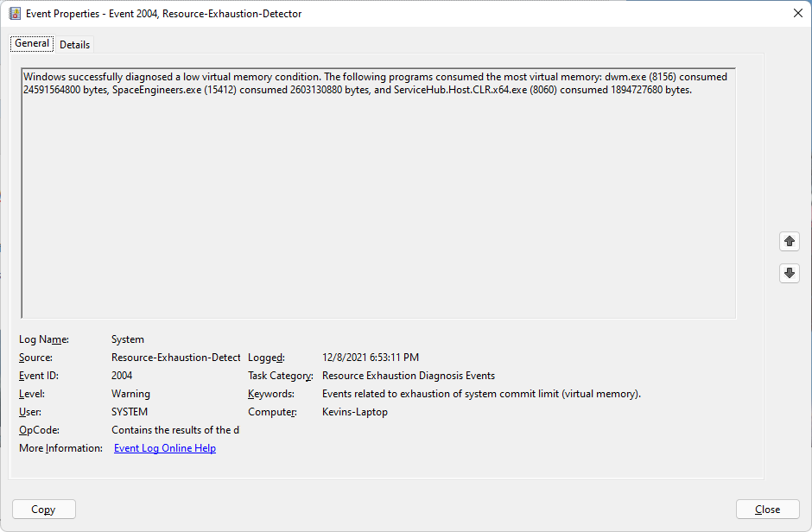Open the Event Log Online Help link
Viewport: 812px width, 532px height.
[x=165, y=448]
